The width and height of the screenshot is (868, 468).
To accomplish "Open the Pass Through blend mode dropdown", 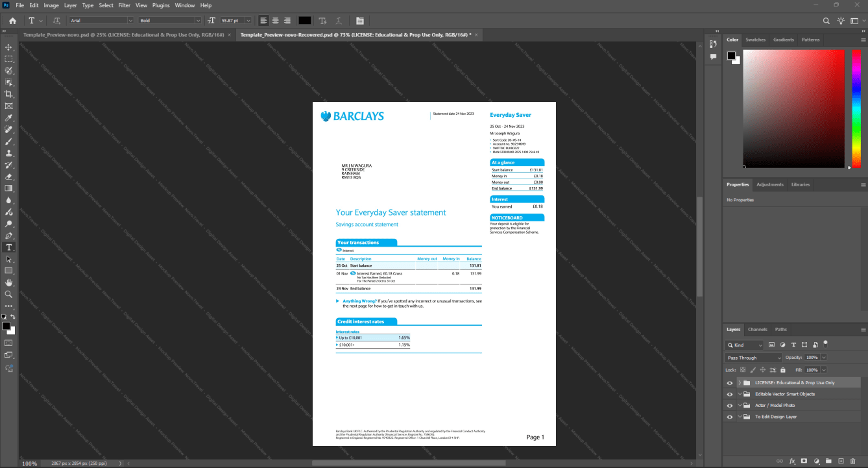I will coord(754,358).
